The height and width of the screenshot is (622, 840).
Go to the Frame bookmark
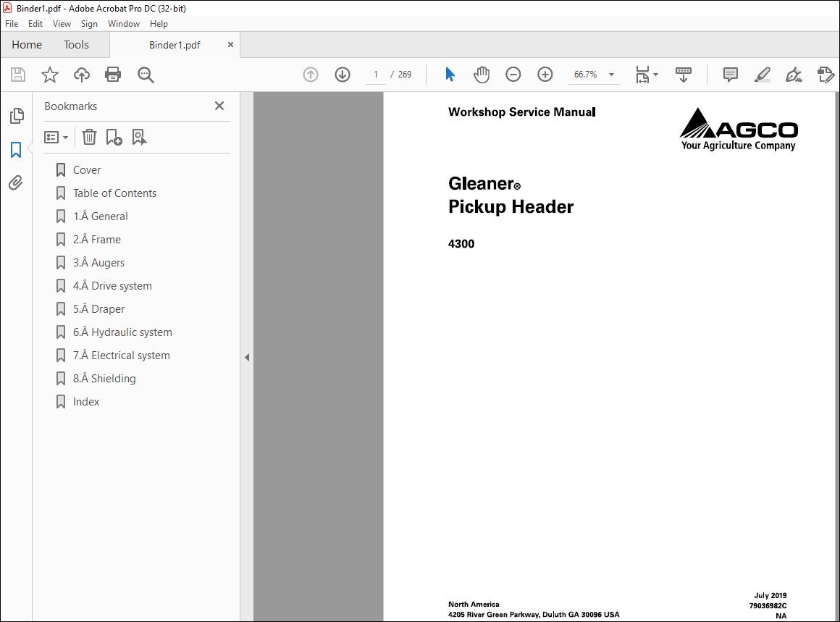click(97, 240)
